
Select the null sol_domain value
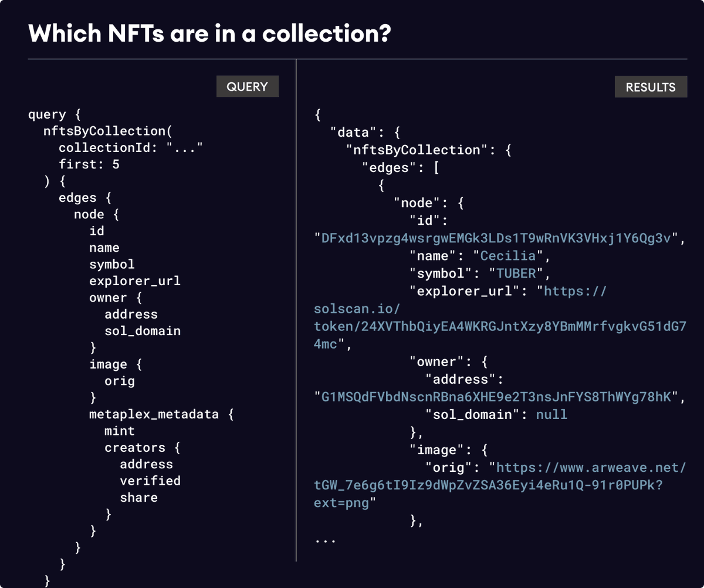(553, 414)
